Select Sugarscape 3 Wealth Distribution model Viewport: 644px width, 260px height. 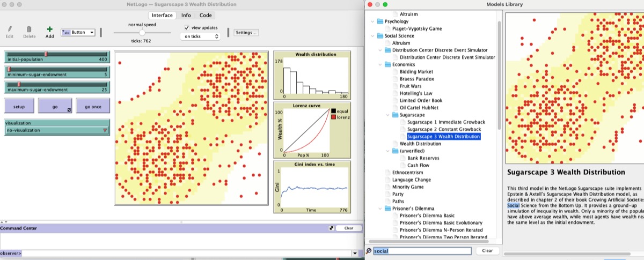tap(443, 137)
